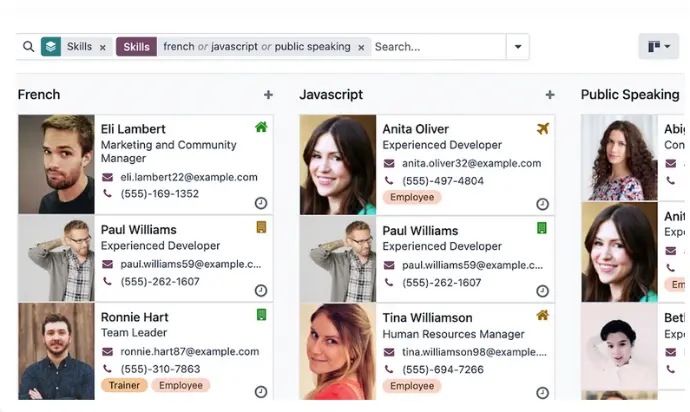This screenshot has width=690, height=412.
Task: Add a new card in French column
Action: (x=268, y=95)
